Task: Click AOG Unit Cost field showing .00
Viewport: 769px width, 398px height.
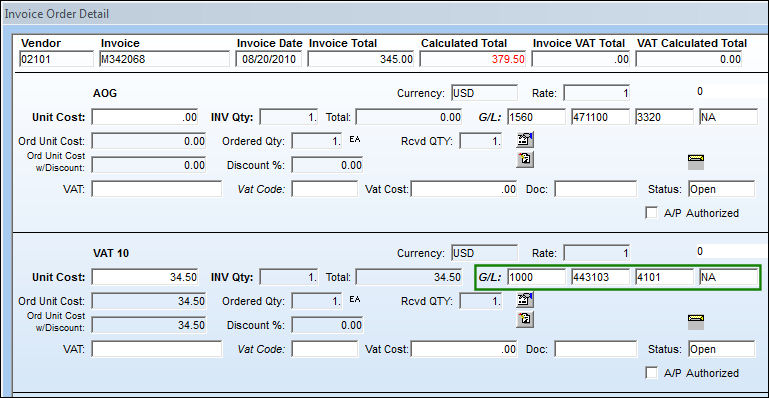Action: click(145, 117)
